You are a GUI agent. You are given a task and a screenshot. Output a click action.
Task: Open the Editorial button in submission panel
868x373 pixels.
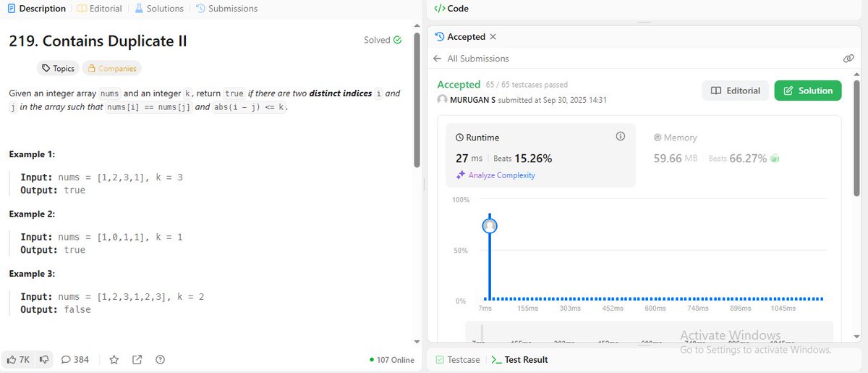[x=736, y=91]
